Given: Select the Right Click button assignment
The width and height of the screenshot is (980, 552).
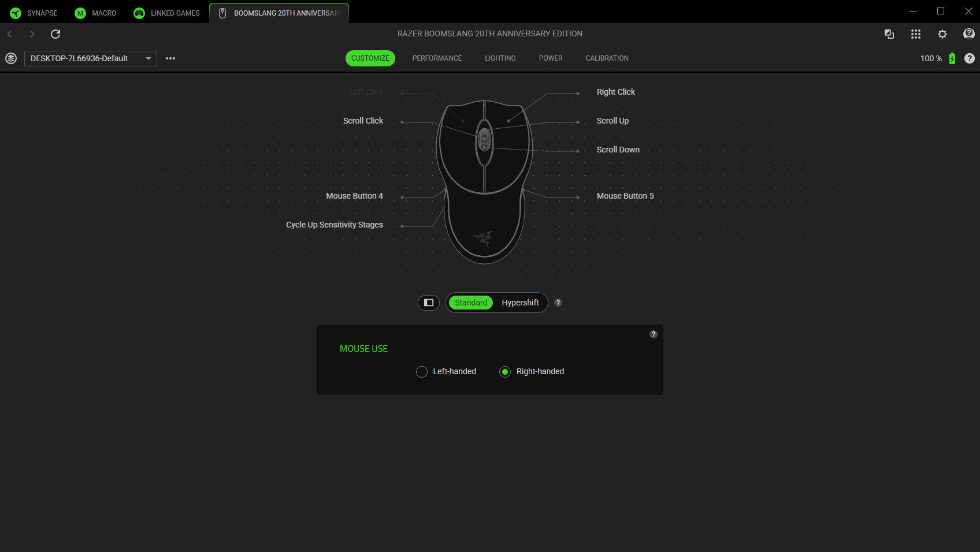Looking at the screenshot, I should pos(615,92).
